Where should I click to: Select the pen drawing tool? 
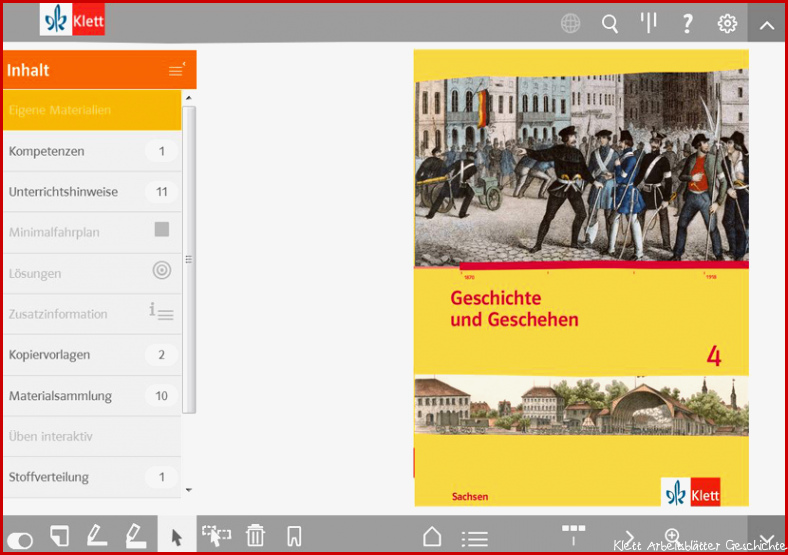click(97, 535)
